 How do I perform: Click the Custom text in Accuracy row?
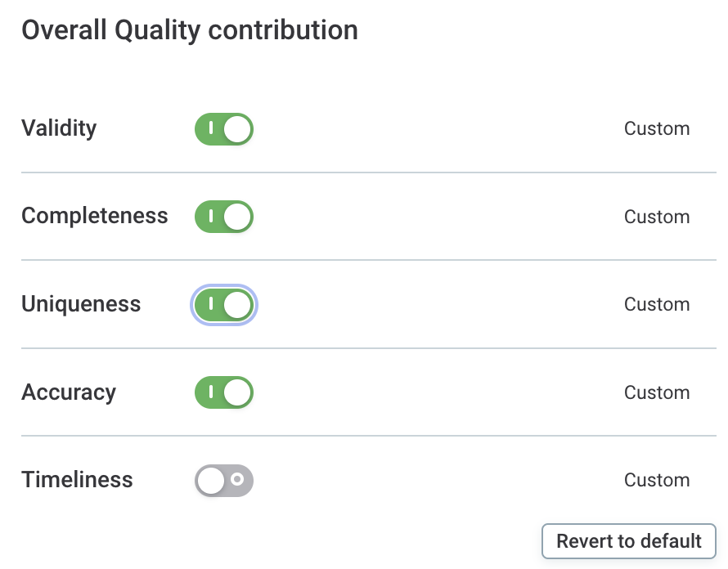pos(657,392)
